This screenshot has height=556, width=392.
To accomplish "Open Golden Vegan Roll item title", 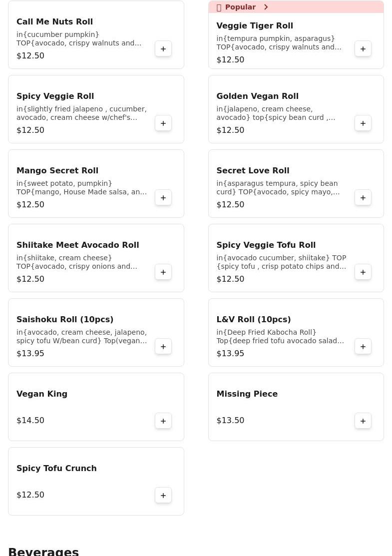I will 257,96.
